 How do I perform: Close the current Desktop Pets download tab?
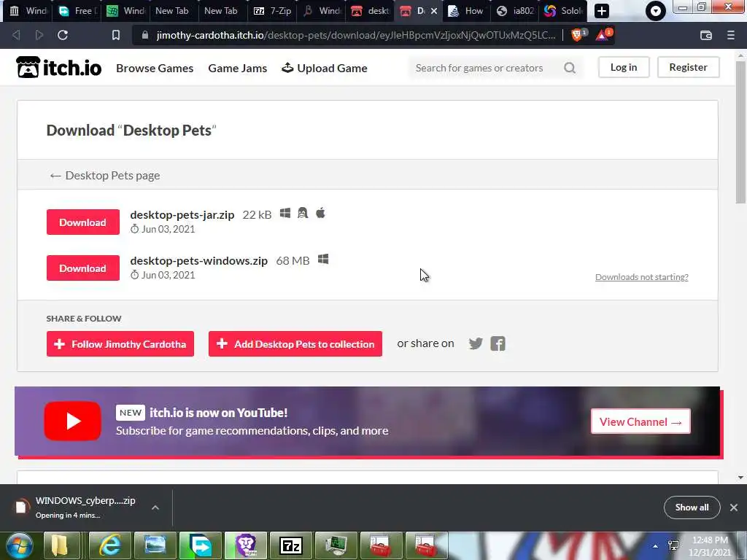[x=434, y=11]
